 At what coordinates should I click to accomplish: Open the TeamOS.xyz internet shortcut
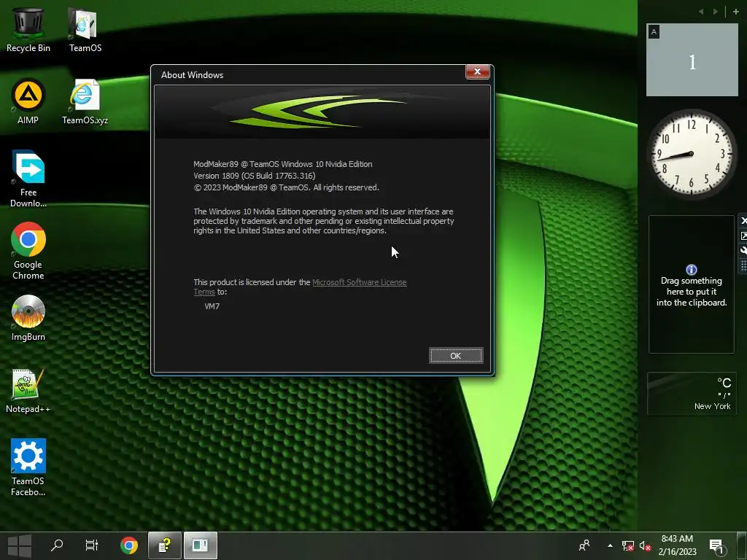click(85, 102)
